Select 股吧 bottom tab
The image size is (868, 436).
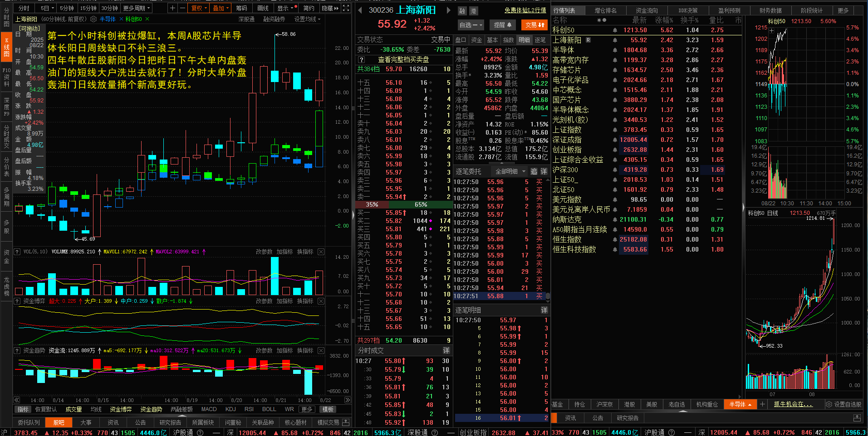click(x=59, y=422)
